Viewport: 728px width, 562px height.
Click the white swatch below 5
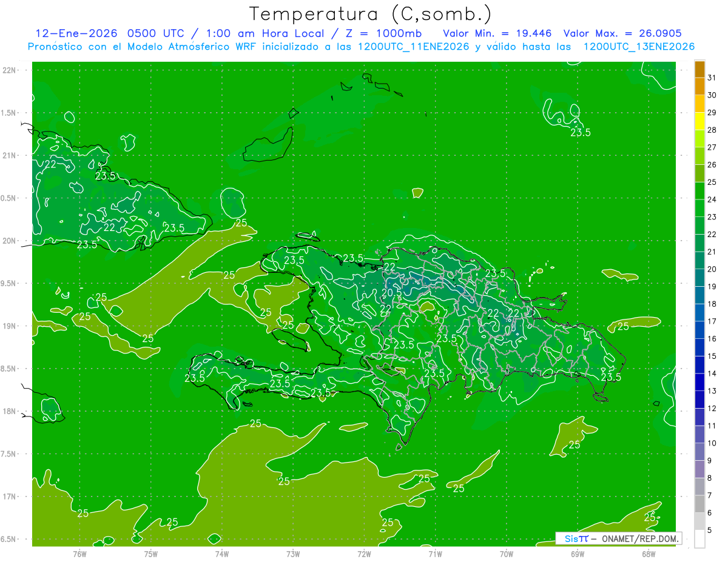pos(699,538)
